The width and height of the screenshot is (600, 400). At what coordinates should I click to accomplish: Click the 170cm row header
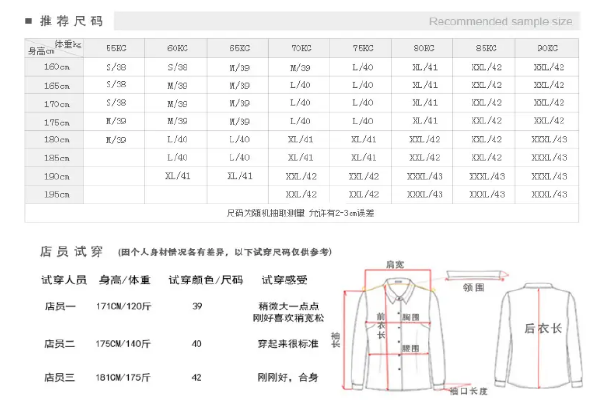click(x=54, y=104)
